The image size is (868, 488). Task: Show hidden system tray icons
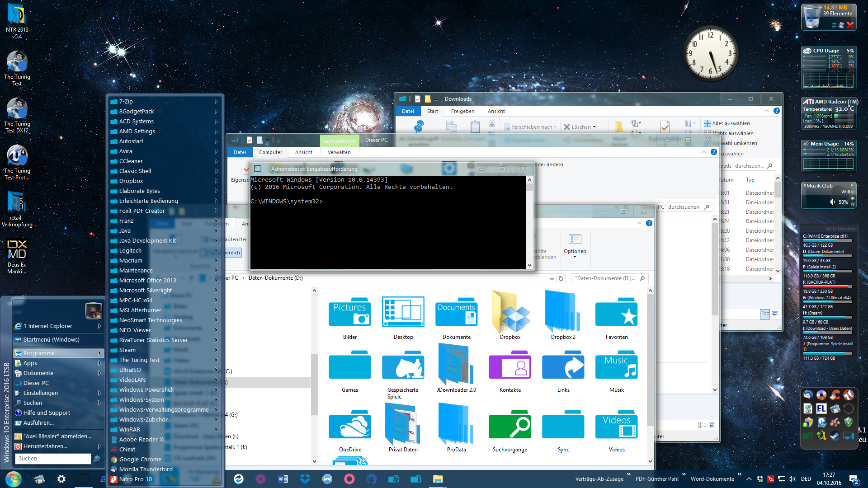(x=749, y=479)
